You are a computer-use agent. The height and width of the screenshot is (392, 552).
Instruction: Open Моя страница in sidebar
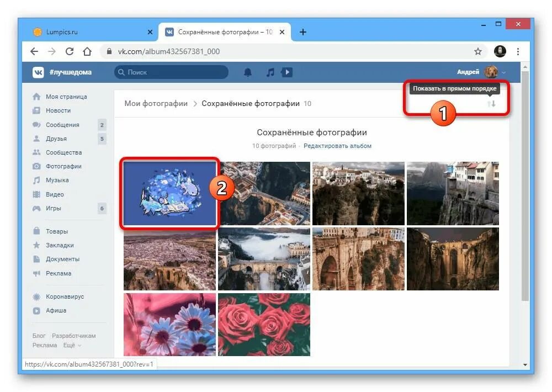[x=66, y=97]
